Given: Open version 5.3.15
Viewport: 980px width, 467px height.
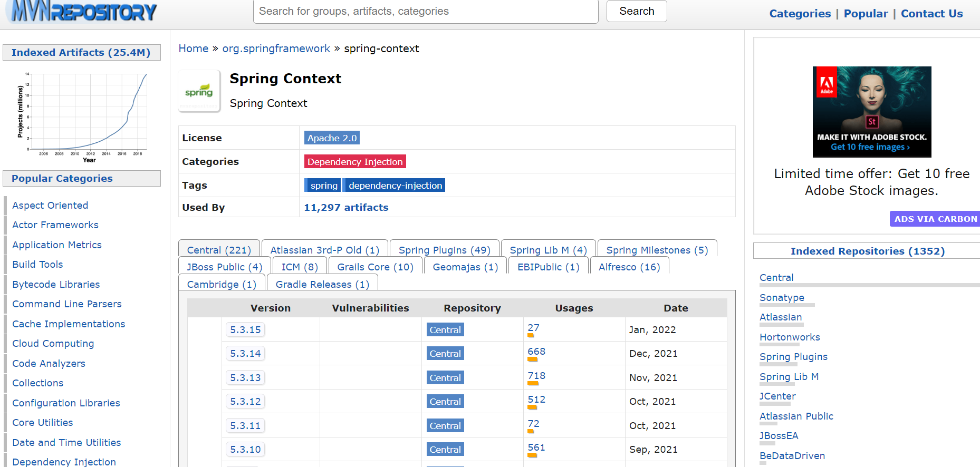Looking at the screenshot, I should (245, 330).
